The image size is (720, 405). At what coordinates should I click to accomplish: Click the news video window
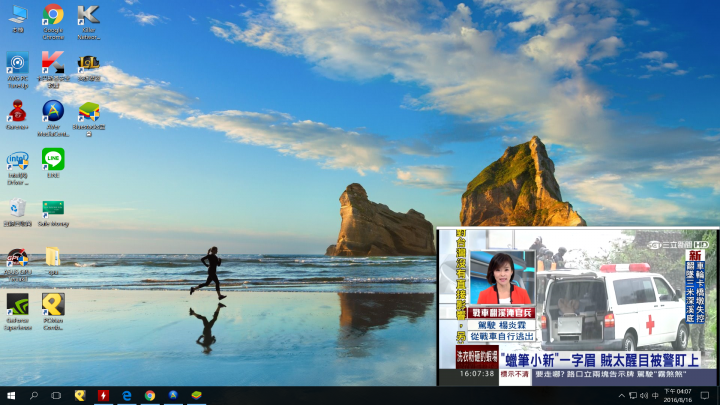(x=577, y=305)
